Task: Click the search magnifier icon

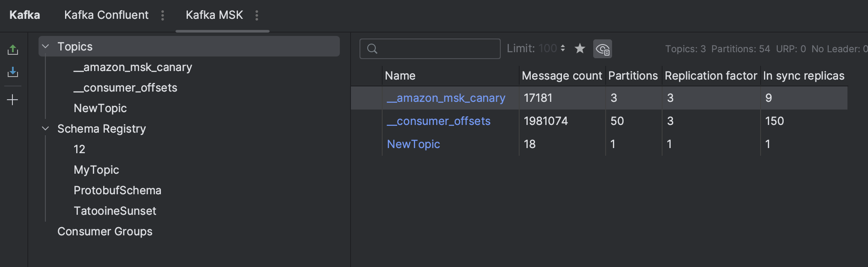Action: [372, 49]
